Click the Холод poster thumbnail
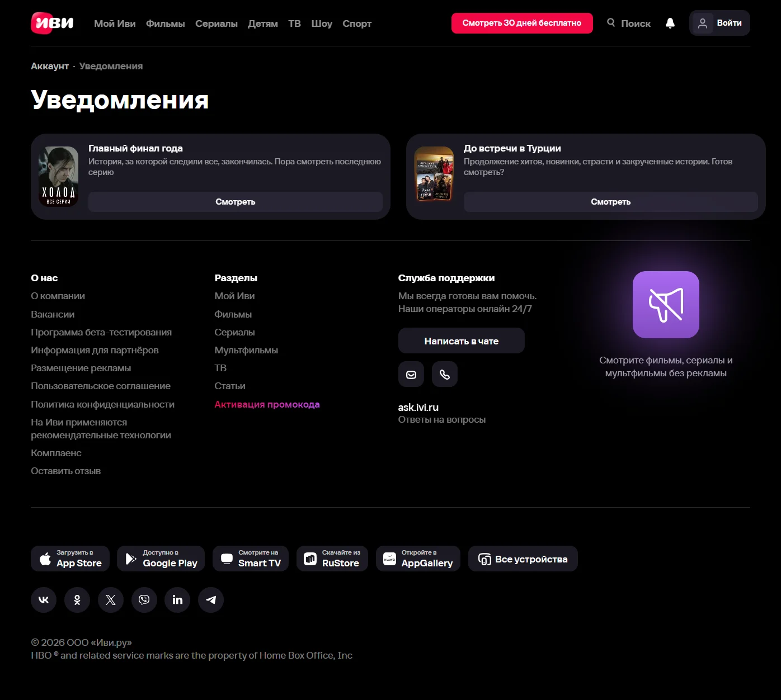 click(x=59, y=177)
